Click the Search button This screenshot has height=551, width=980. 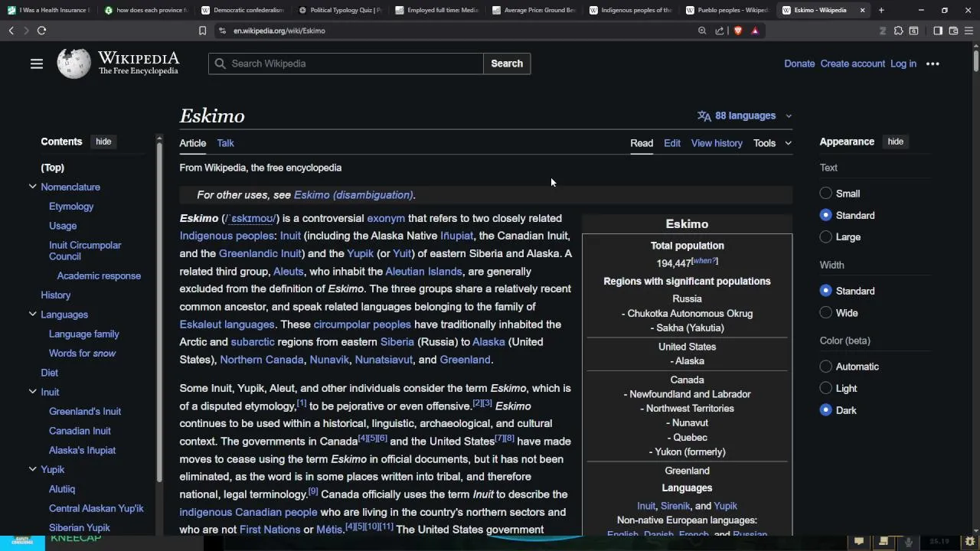pos(507,64)
